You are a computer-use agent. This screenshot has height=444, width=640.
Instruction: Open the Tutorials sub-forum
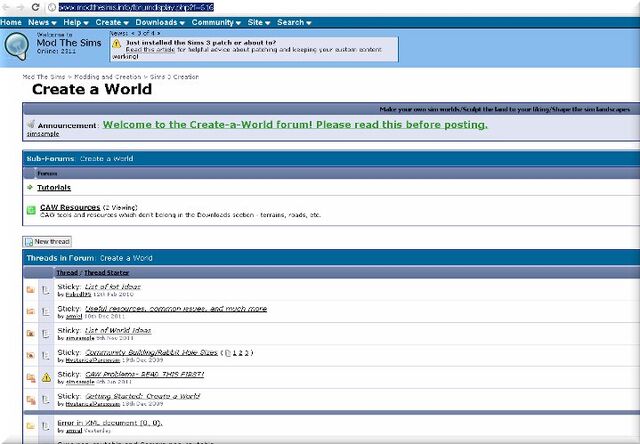pyautogui.click(x=54, y=187)
